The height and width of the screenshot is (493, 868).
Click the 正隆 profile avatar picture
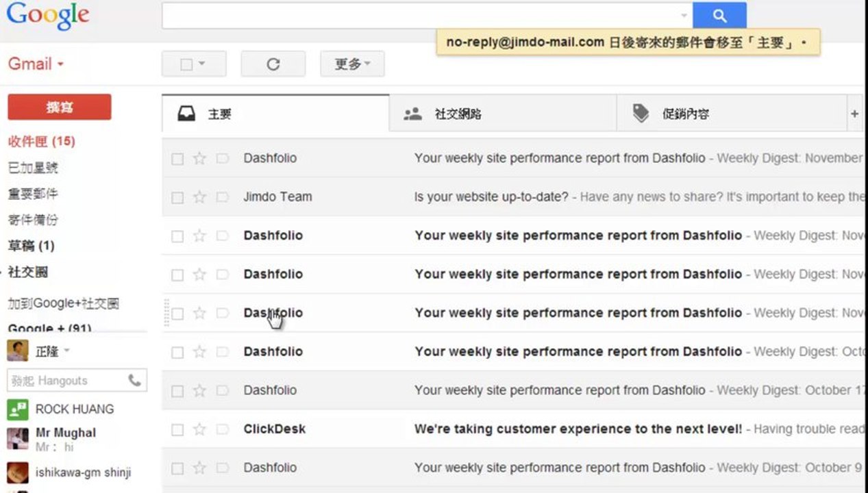point(17,351)
